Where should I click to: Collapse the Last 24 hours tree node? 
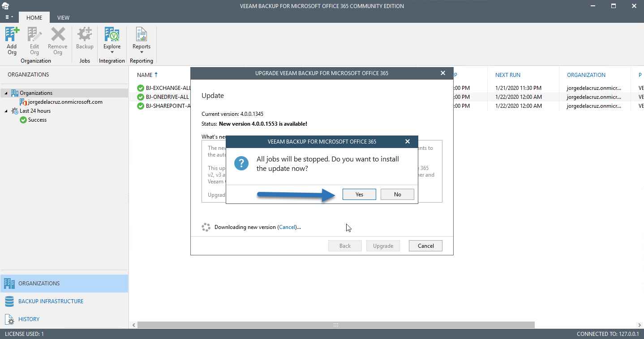coord(6,111)
